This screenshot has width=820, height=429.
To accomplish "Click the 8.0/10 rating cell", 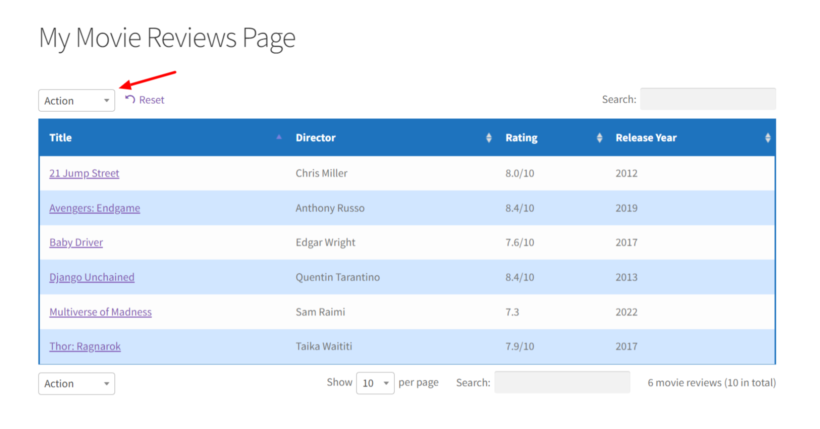I will point(520,173).
